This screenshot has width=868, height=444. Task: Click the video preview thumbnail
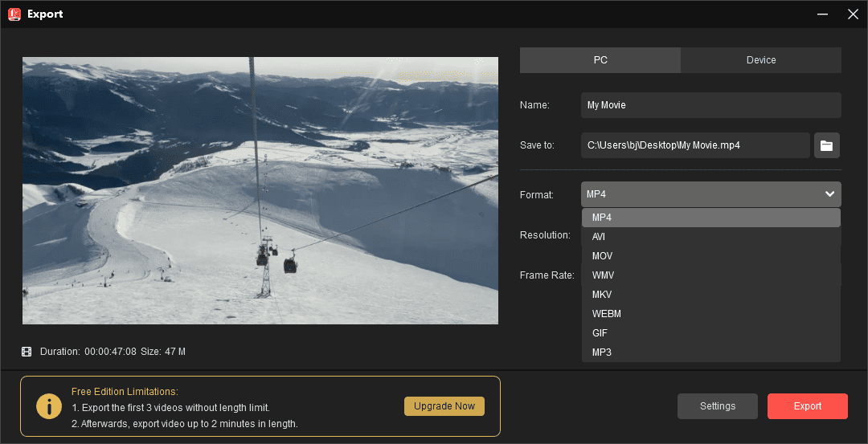260,191
